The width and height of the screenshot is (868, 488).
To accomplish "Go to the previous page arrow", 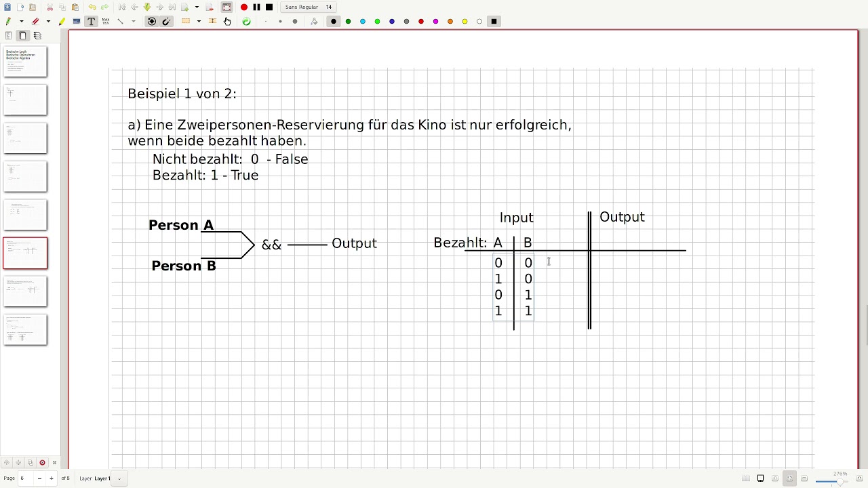I will coord(134,7).
